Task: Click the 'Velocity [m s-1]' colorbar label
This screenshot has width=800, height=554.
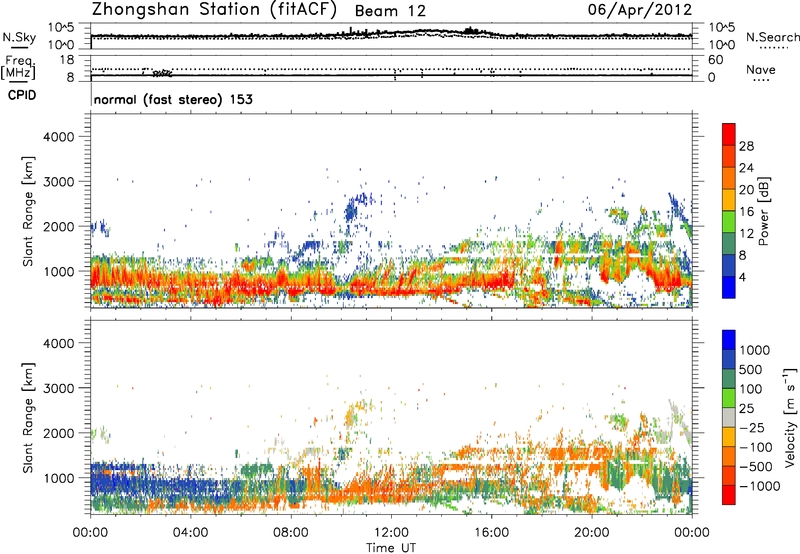Action: click(791, 417)
